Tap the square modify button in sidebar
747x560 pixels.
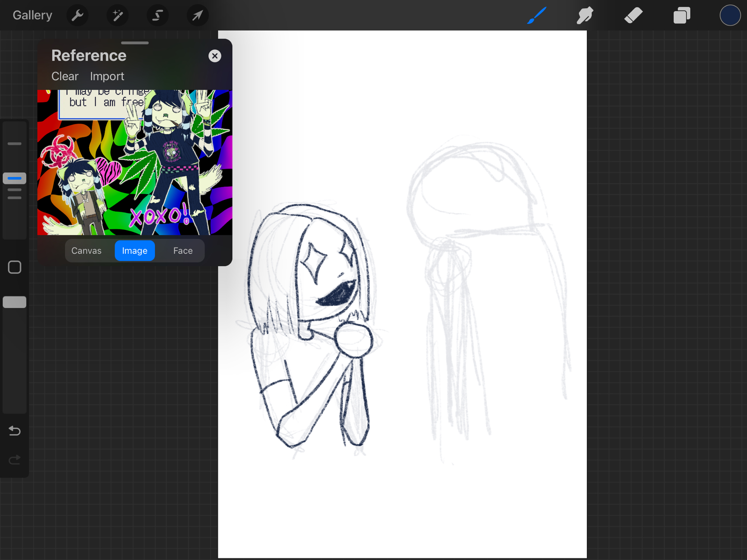pos(15,267)
